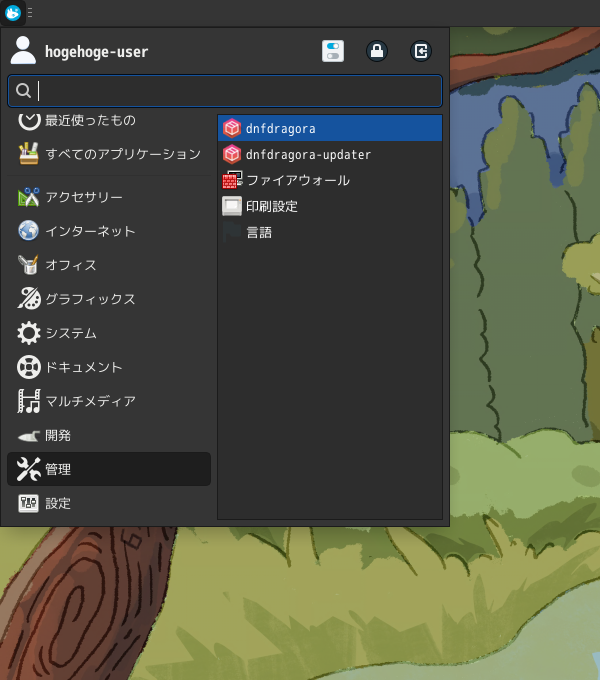Click the film-music icon for マルチメディア
600x680 pixels.
[x=29, y=401]
